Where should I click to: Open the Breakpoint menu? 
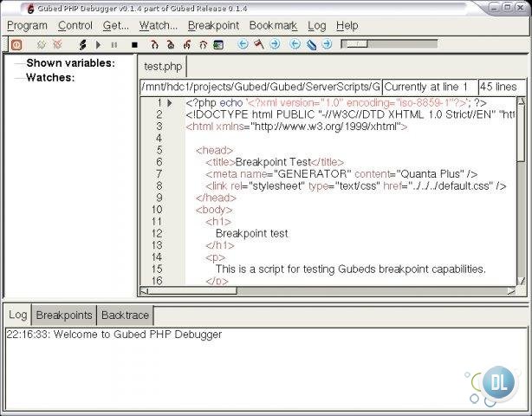tap(213, 25)
